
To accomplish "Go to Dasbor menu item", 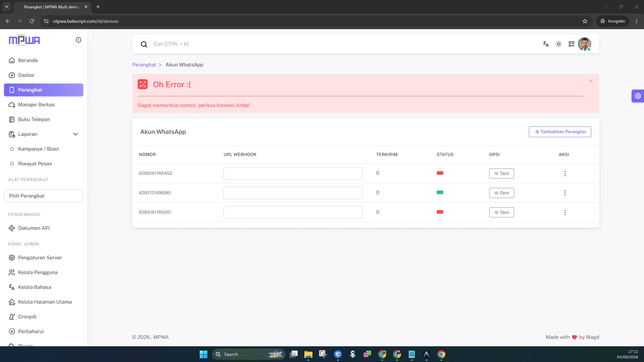I will pos(44,75).
